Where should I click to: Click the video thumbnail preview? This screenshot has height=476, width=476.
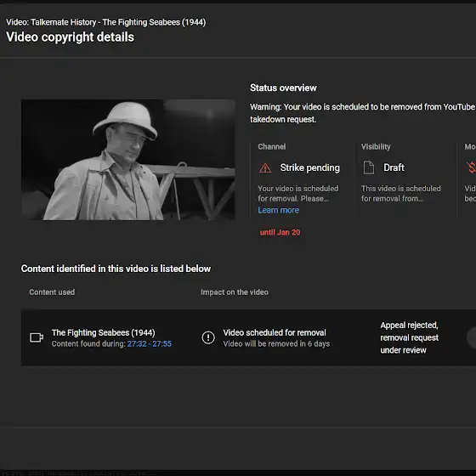click(128, 160)
